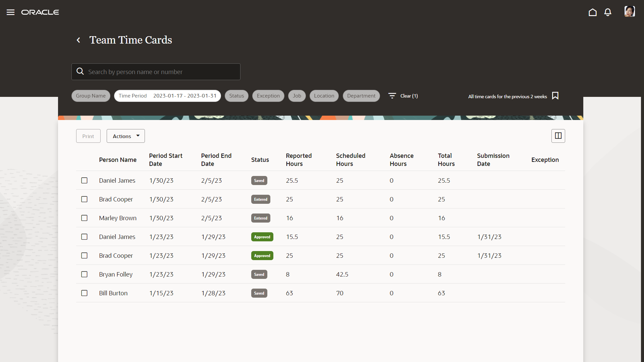Image resolution: width=644 pixels, height=362 pixels.
Task: Open the column display settings icon
Action: pos(558,136)
